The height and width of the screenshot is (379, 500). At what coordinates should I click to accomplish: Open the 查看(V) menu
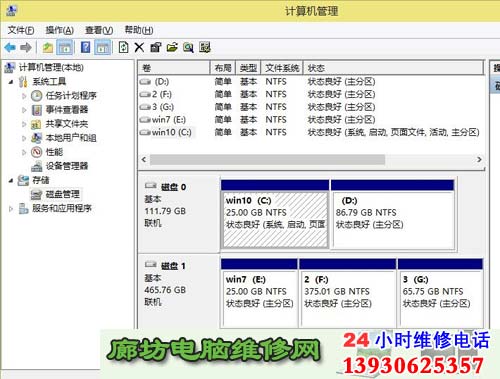click(99, 30)
